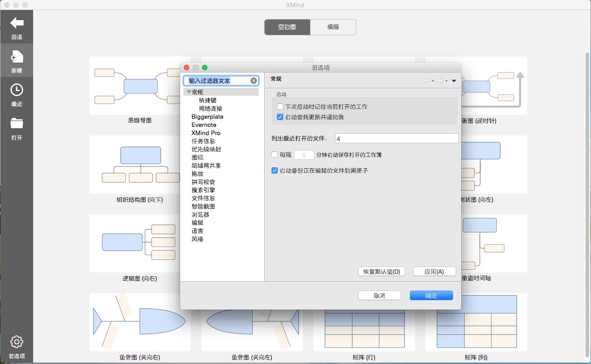The height and width of the screenshot is (364, 591).
Task: Click the new file icon (新建)
Action: [17, 57]
